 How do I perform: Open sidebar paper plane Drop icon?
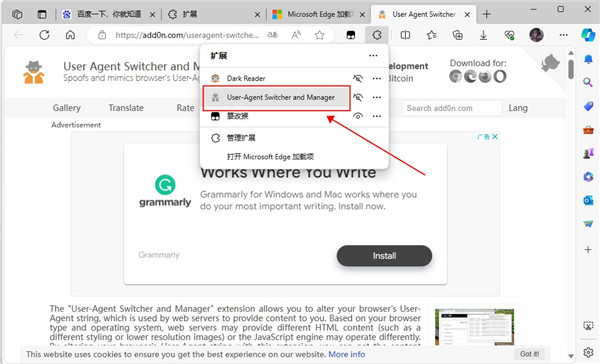point(588,224)
